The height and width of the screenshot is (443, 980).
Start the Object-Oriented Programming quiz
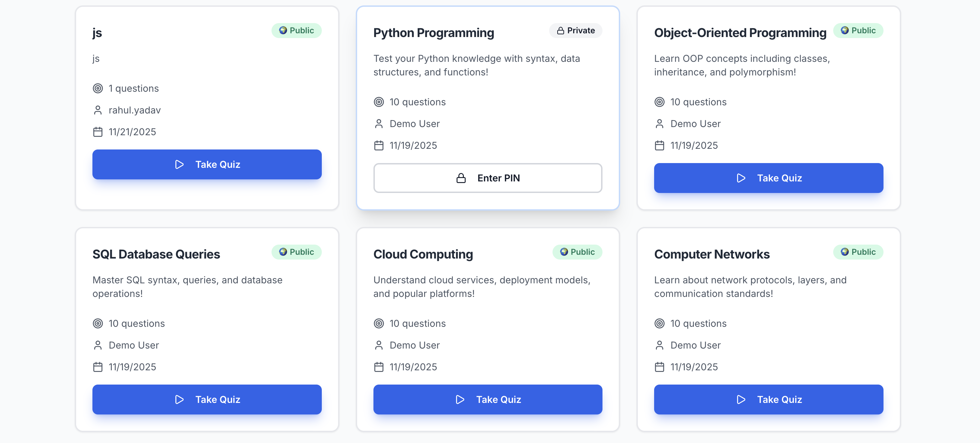click(768, 178)
